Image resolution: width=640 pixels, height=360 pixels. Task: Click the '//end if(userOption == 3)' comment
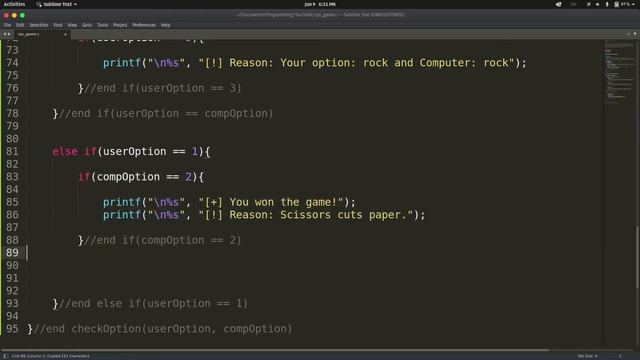pos(162,88)
